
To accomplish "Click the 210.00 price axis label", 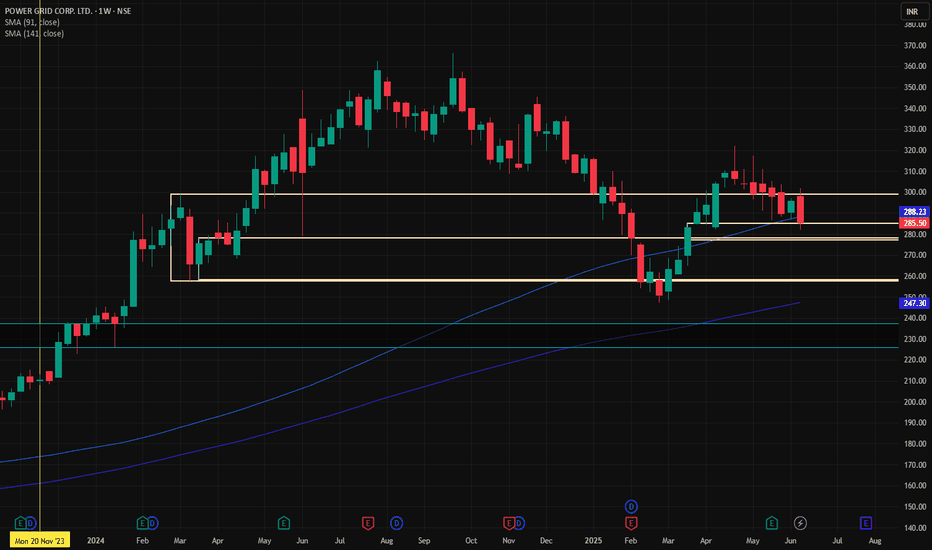I will click(914, 381).
